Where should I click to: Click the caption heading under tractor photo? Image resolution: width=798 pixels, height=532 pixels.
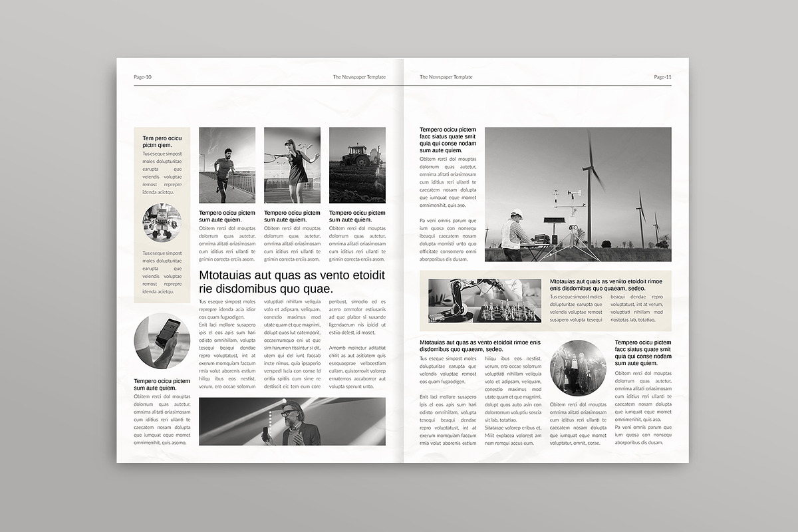click(357, 216)
